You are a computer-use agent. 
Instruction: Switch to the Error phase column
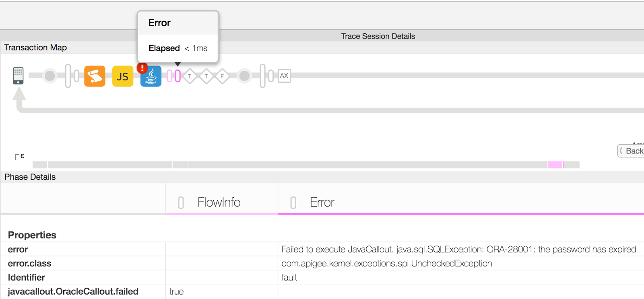(x=322, y=202)
